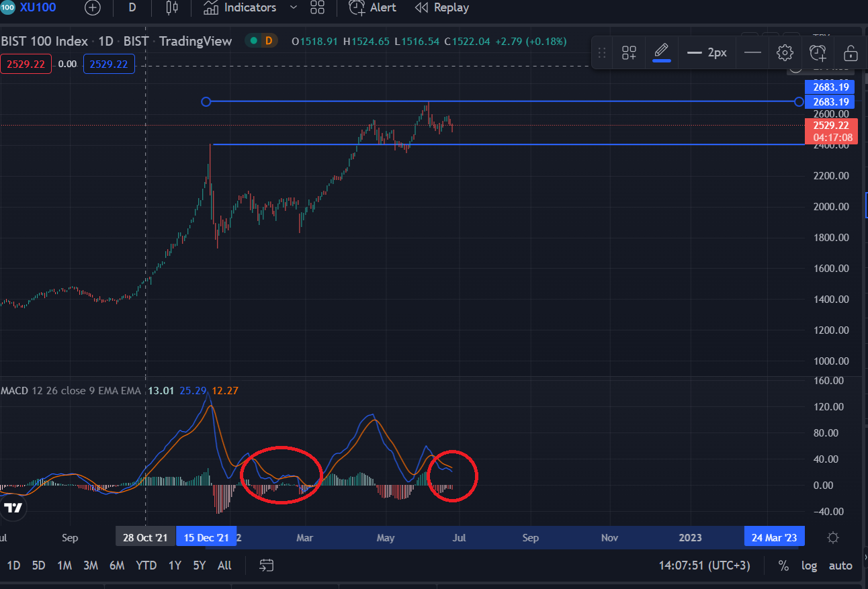The image size is (868, 589).
Task: Set range to 5D
Action: 39,565
